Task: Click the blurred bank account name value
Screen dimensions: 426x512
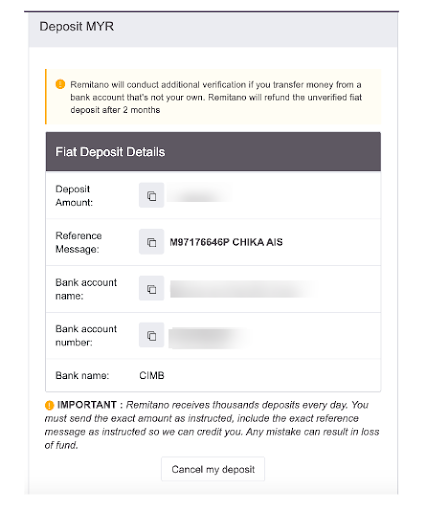Action: 243,289
